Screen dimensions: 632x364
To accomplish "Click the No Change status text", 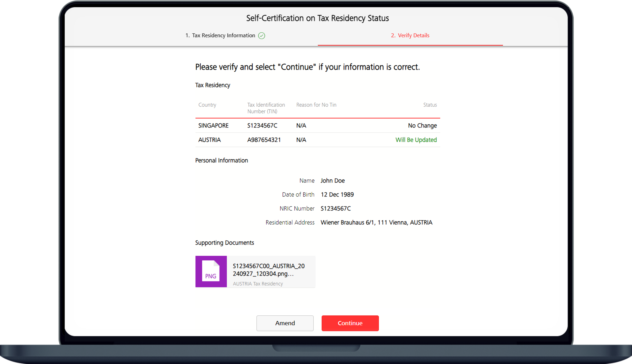I will coord(422,125).
